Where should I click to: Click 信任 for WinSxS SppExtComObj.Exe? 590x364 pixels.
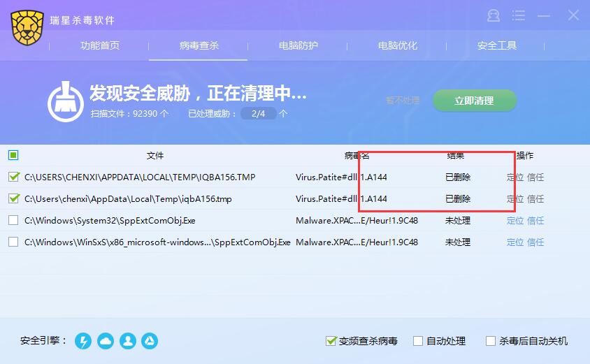coord(535,242)
